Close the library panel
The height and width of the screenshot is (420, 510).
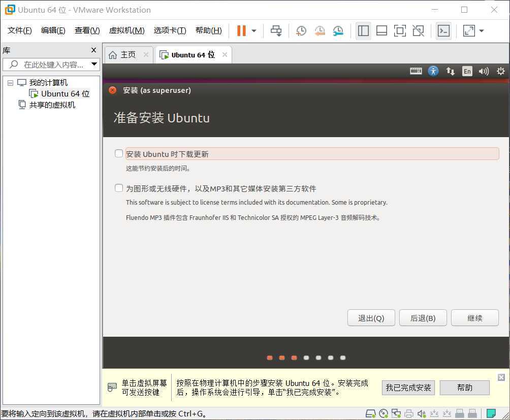tap(93, 50)
